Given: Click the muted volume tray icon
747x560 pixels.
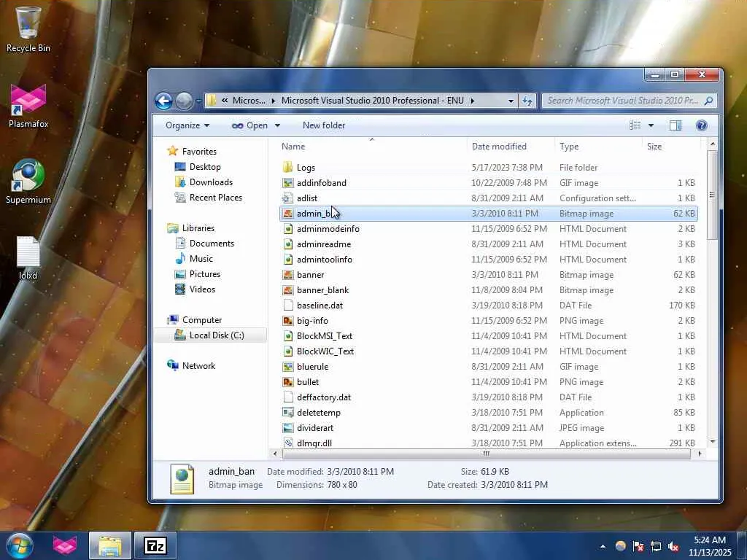Looking at the screenshot, I should pos(673,546).
